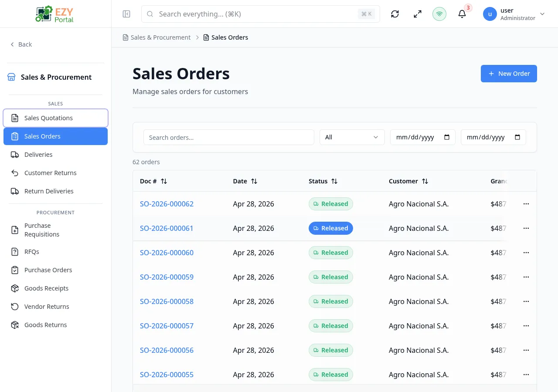This screenshot has width=558, height=392.
Task: Open row actions for SO-2026-000061
Action: coord(526,228)
